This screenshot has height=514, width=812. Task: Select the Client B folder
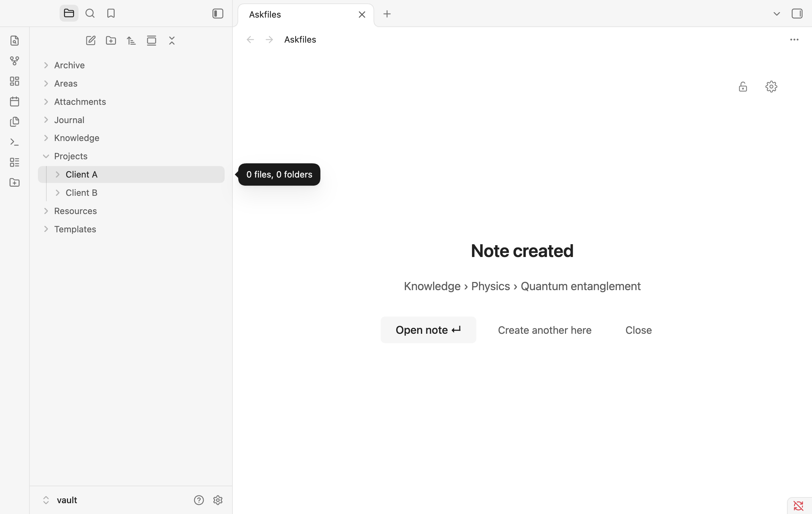tap(131, 193)
